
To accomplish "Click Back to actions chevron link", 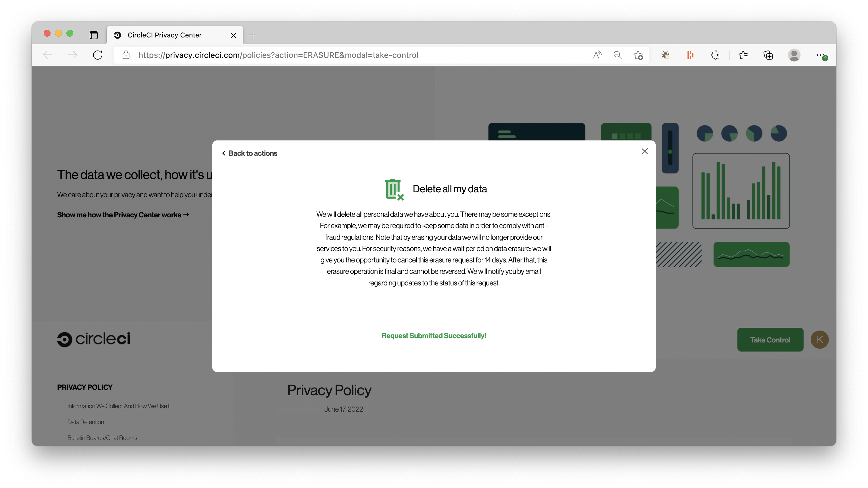I will (x=249, y=153).
